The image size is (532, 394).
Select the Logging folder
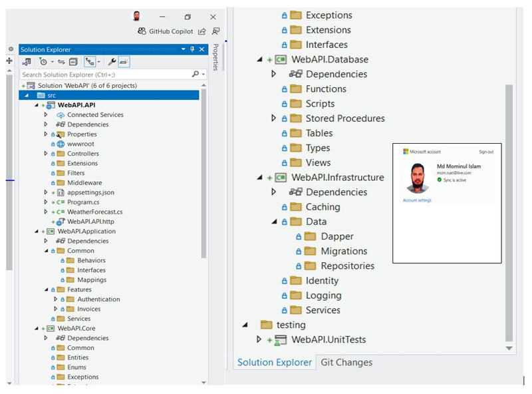pyautogui.click(x=323, y=296)
